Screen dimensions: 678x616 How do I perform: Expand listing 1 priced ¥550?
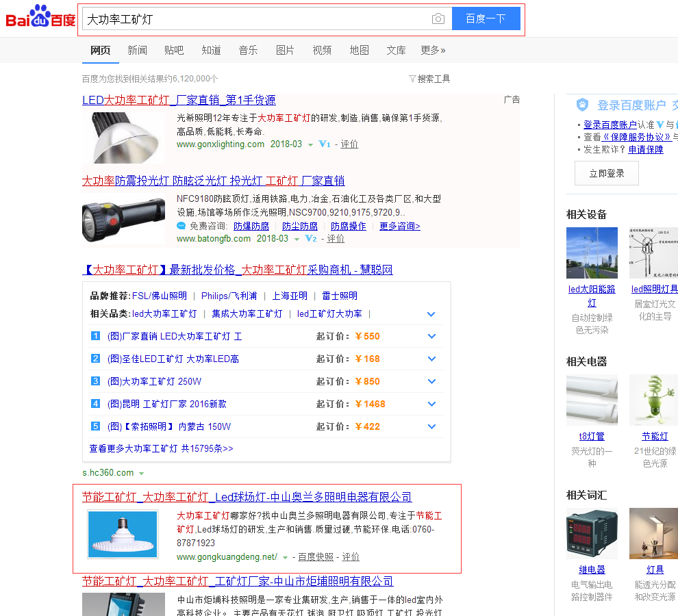(431, 336)
